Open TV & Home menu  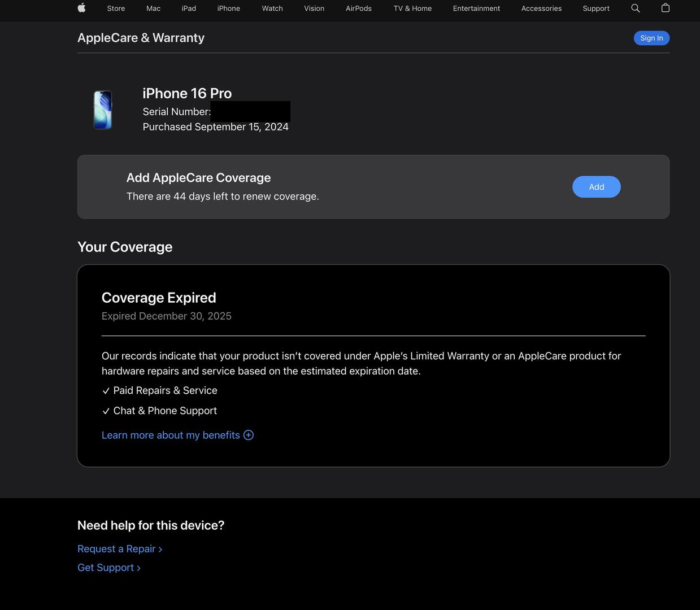pyautogui.click(x=412, y=8)
